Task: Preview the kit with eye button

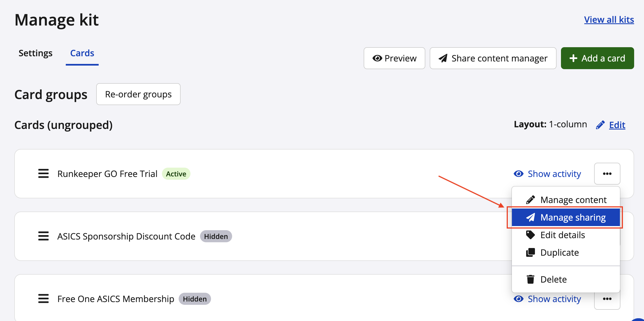Action: pos(394,58)
